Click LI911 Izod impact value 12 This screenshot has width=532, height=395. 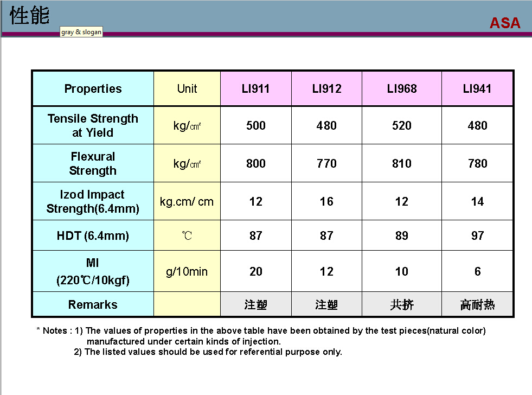[x=256, y=202]
